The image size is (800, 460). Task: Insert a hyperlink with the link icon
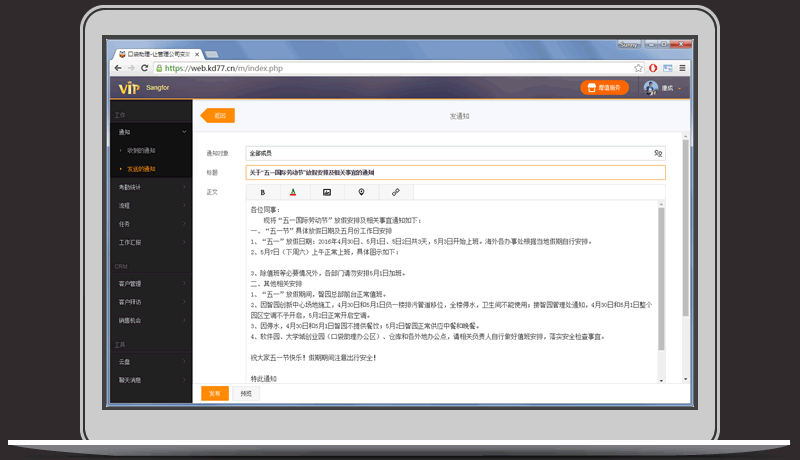395,192
